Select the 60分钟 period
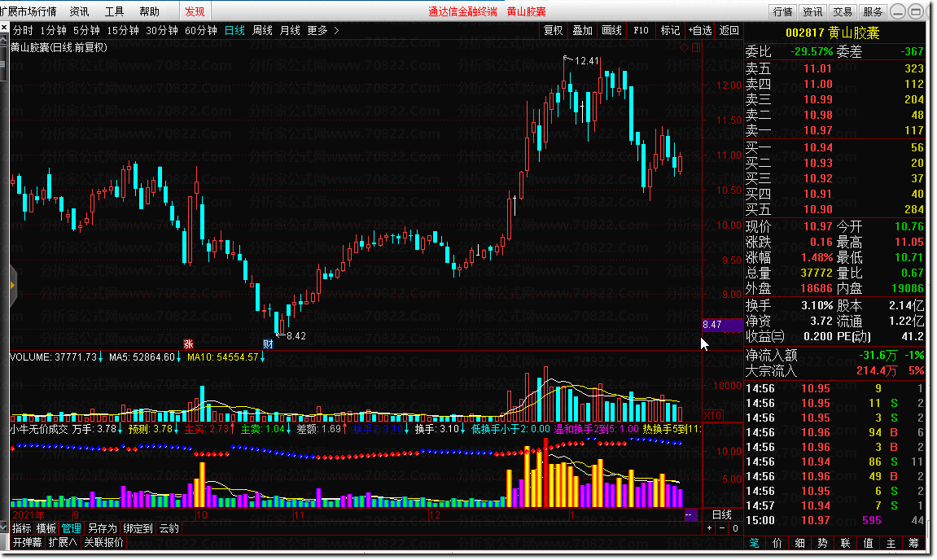Viewport: 937px width, 560px height. tap(201, 30)
